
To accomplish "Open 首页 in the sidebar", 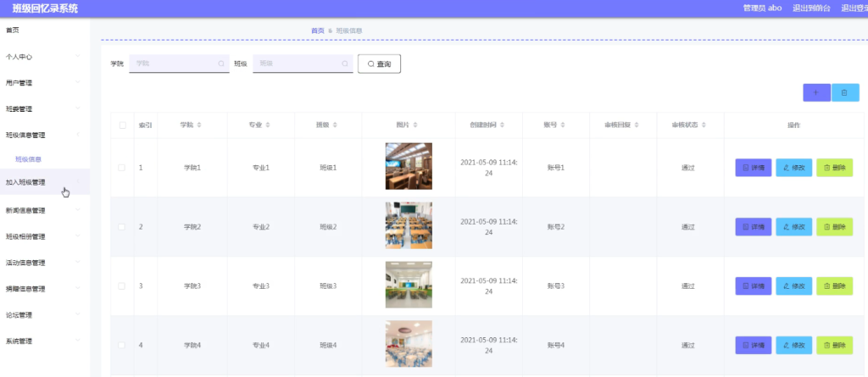I will point(12,30).
